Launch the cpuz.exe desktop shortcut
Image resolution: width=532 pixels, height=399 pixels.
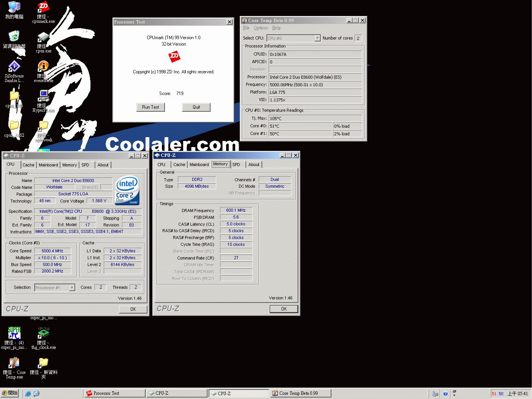pos(43,42)
